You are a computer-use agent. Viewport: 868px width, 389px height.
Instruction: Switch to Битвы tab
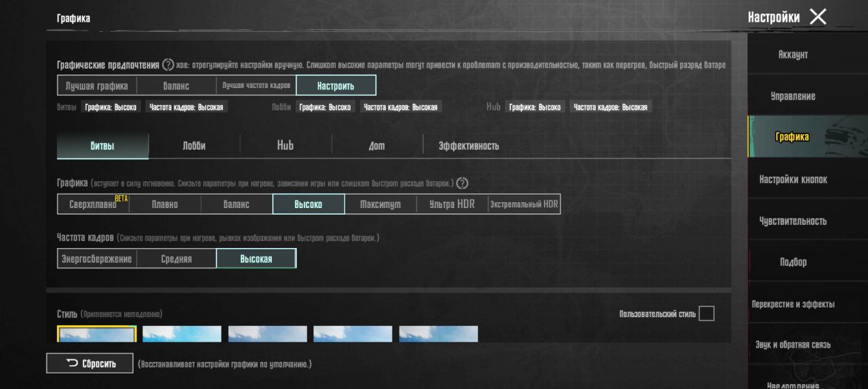point(102,146)
